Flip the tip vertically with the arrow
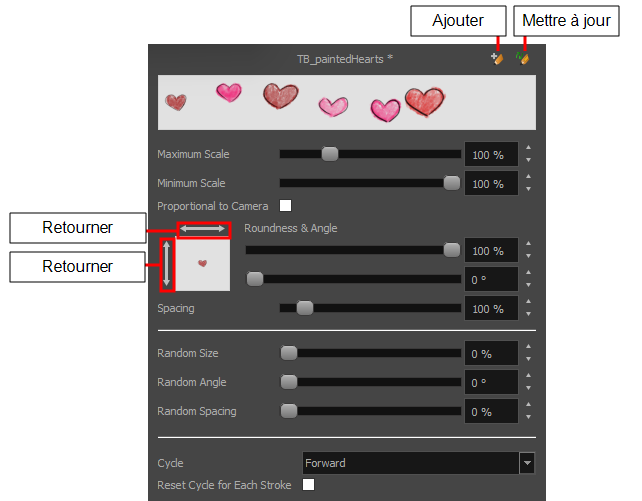This screenshot has height=501, width=642. 166,264
